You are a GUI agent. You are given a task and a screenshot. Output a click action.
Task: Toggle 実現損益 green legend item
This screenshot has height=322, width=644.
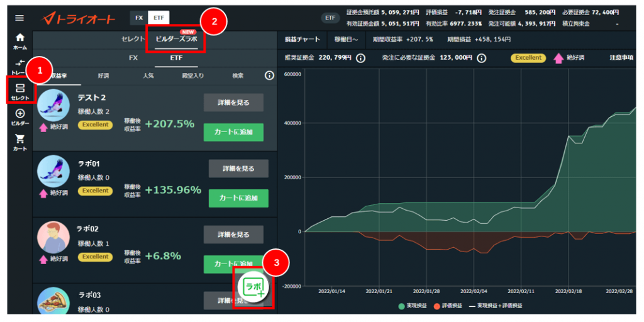click(413, 306)
